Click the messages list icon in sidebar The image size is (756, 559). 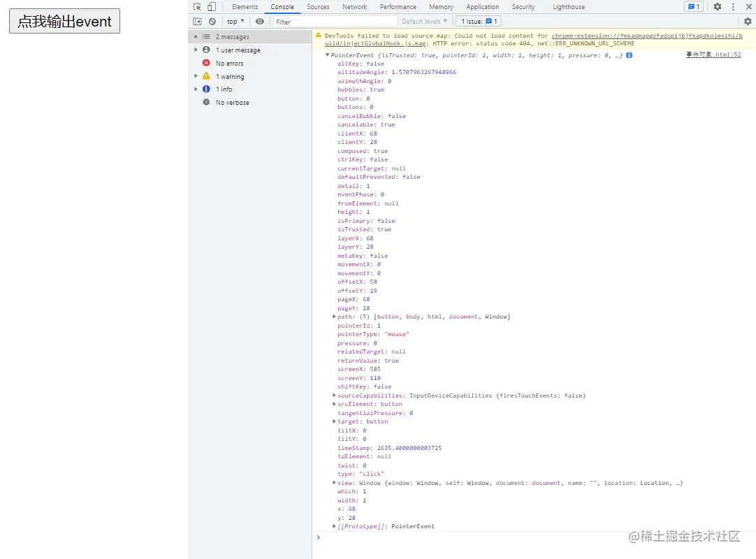(x=206, y=36)
